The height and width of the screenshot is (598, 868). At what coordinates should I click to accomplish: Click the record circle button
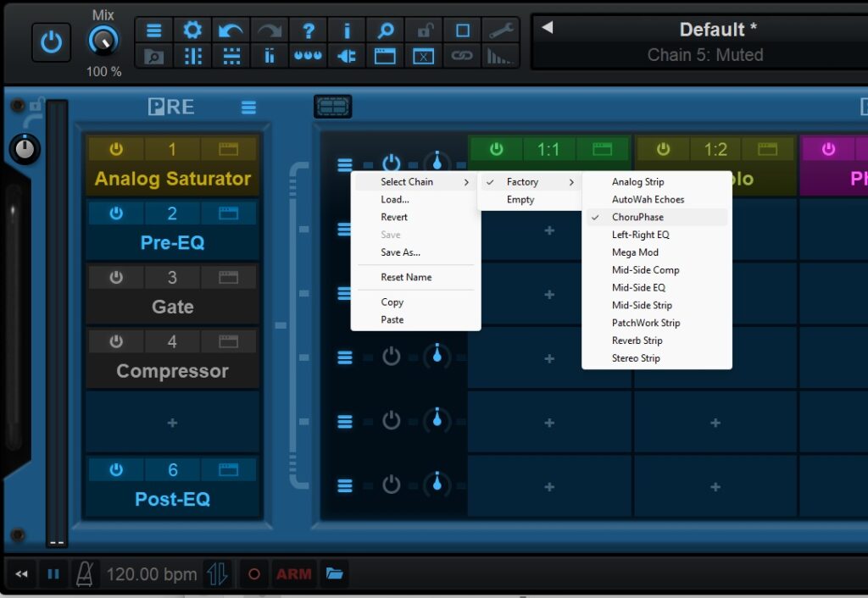tap(253, 574)
